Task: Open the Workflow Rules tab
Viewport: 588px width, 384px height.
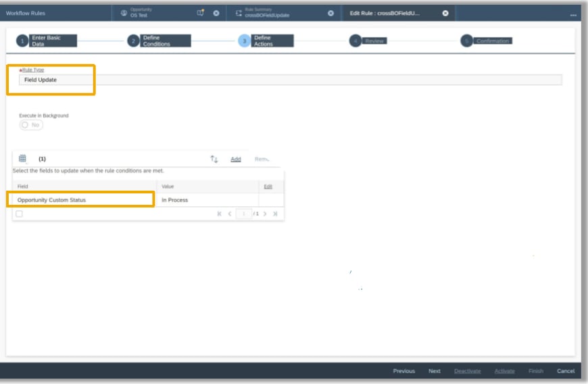Action: pos(26,13)
